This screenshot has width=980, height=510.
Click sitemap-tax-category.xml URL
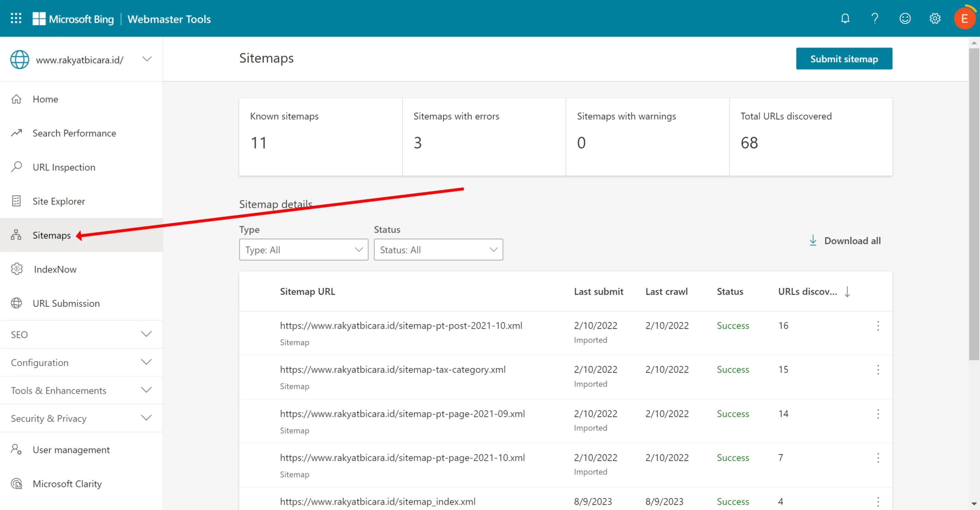click(393, 369)
